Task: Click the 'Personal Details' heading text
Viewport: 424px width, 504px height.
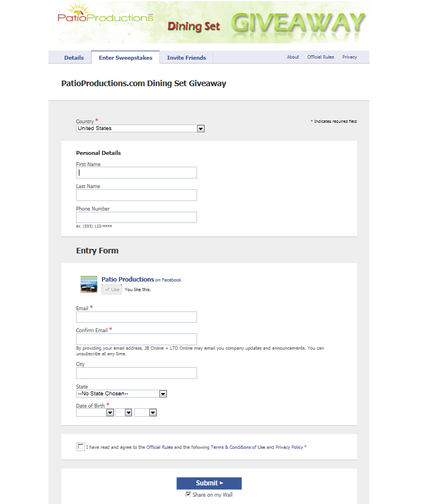Action: coord(99,153)
